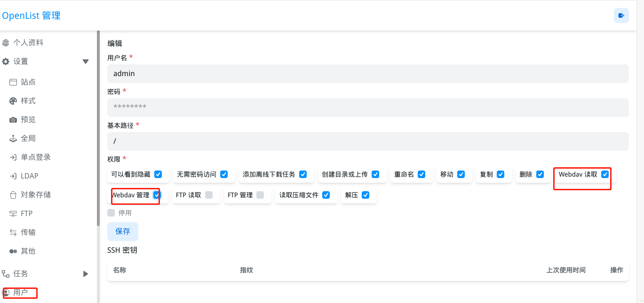Image resolution: width=644 pixels, height=303 pixels.
Task: Click the 用户名 field containing admin
Action: [368, 74]
